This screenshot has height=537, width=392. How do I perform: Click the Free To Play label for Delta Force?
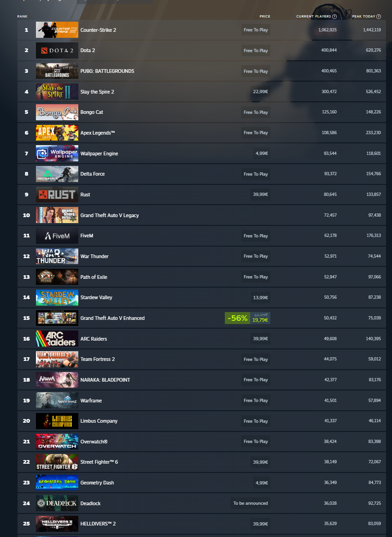(256, 174)
